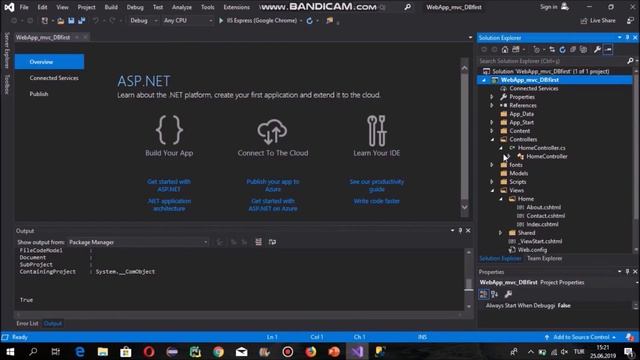Click the Build Your App braces icon

169,130
